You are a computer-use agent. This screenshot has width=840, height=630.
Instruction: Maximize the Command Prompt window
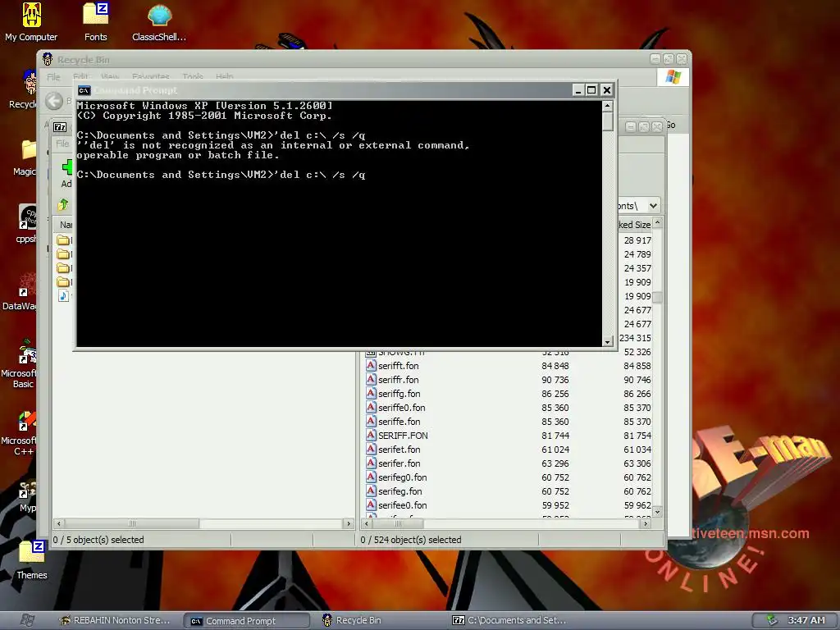click(591, 90)
